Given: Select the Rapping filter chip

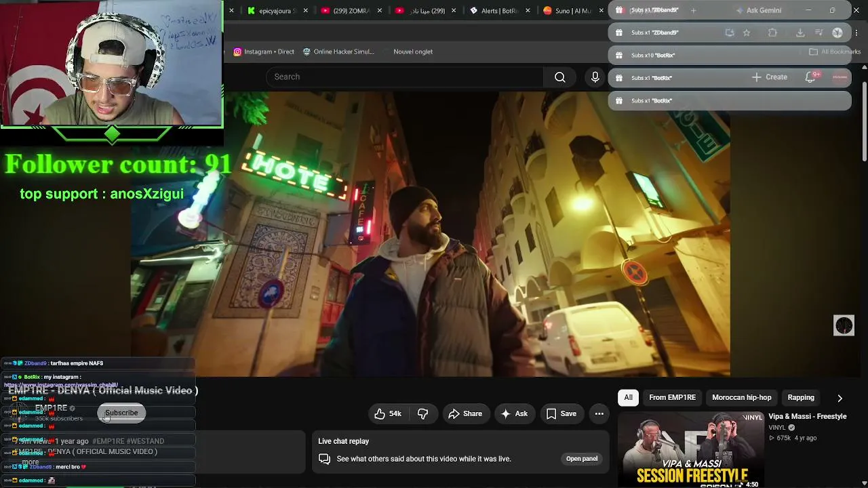Looking at the screenshot, I should point(801,398).
